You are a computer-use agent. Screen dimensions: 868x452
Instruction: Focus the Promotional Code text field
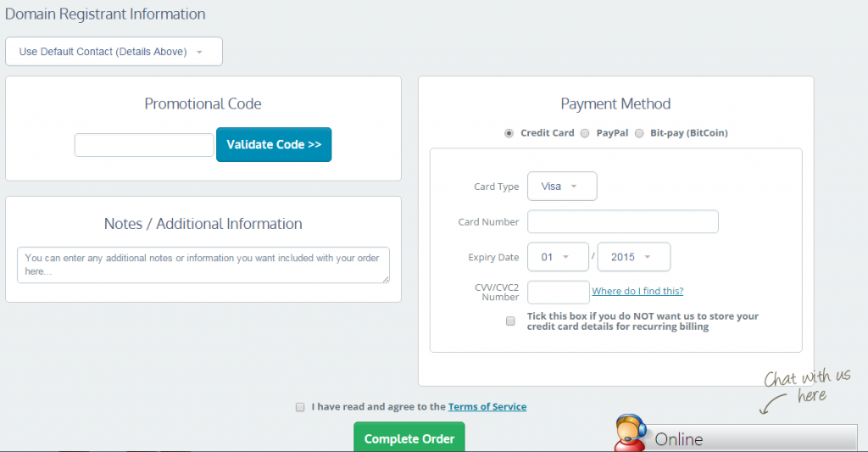pos(144,145)
